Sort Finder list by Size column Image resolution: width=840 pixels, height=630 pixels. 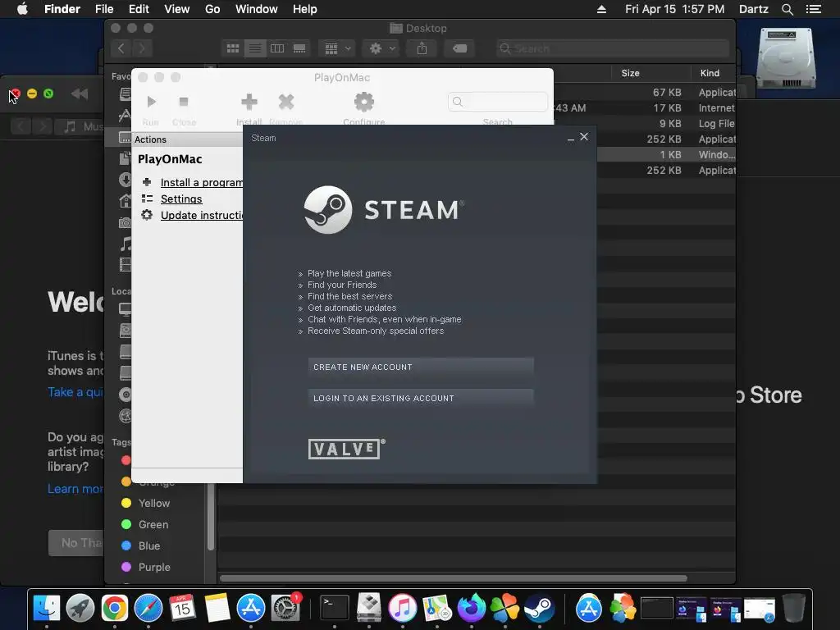pyautogui.click(x=631, y=73)
